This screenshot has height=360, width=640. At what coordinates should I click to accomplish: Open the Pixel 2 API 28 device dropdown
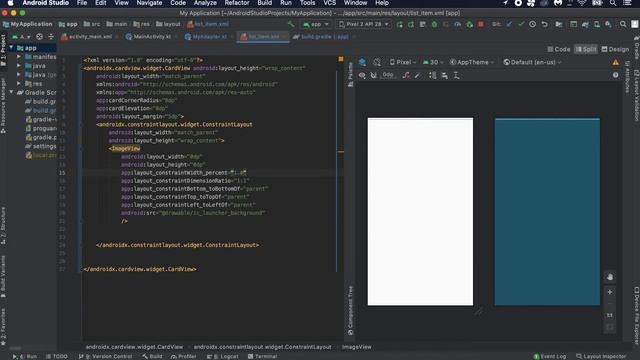(x=363, y=24)
